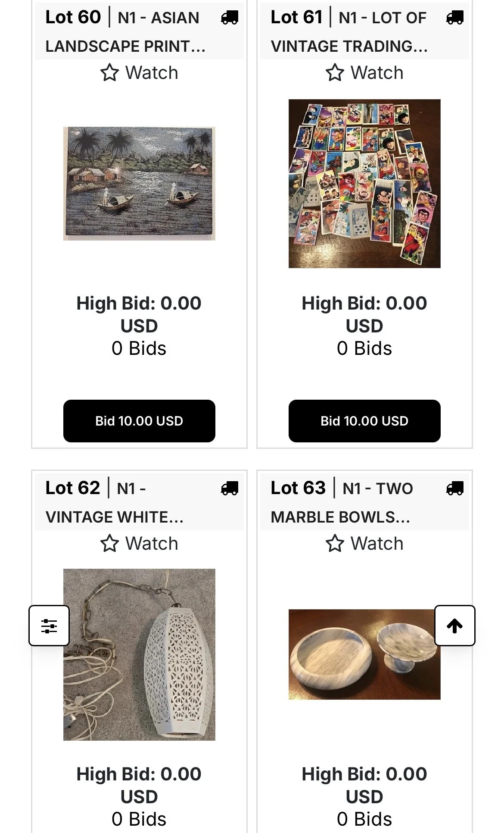
Task: View the marble bowls photo
Action: pos(364,654)
